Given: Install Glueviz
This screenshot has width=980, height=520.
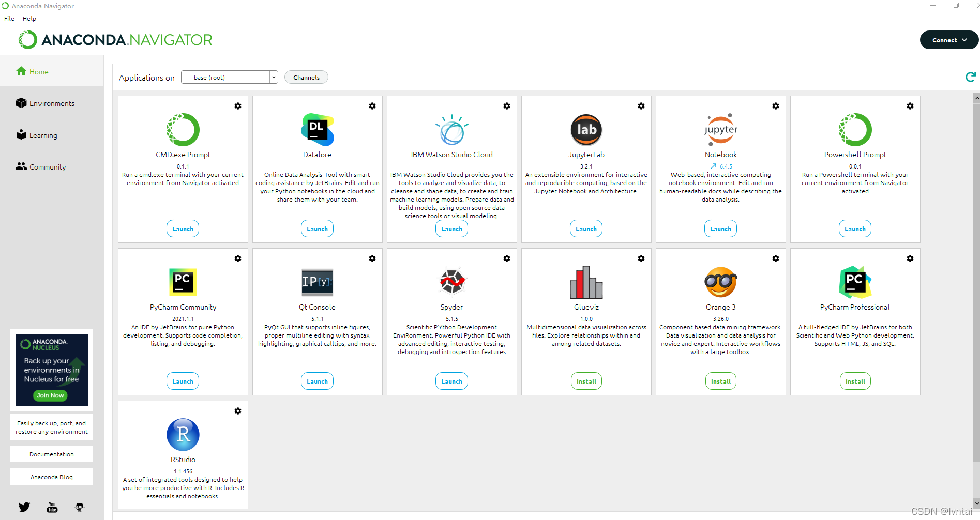Looking at the screenshot, I should [x=586, y=381].
